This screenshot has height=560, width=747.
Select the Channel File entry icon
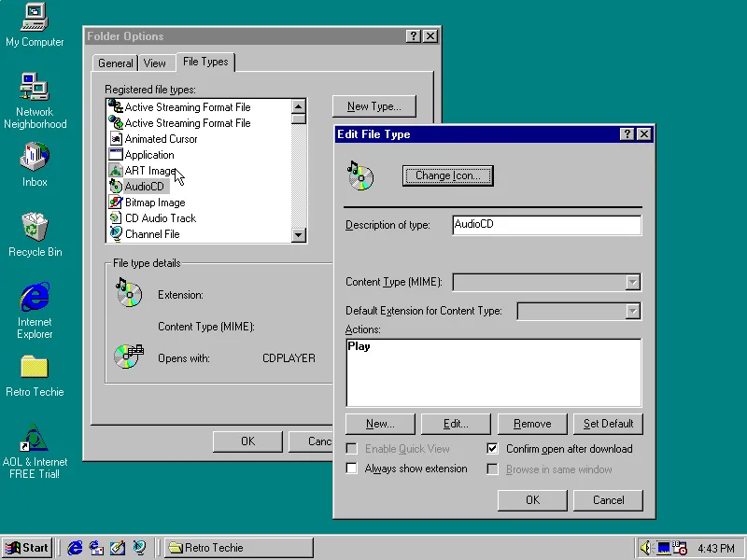click(116, 233)
